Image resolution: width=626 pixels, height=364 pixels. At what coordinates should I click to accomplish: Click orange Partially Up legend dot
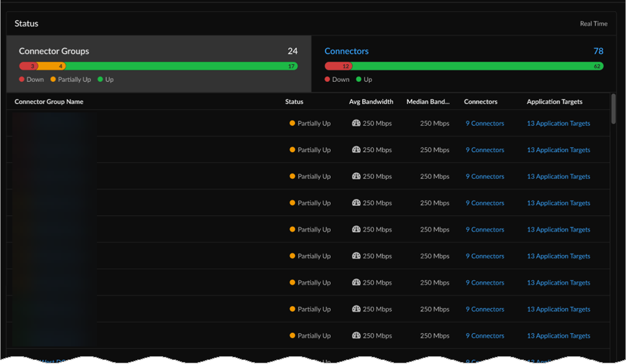click(x=53, y=79)
